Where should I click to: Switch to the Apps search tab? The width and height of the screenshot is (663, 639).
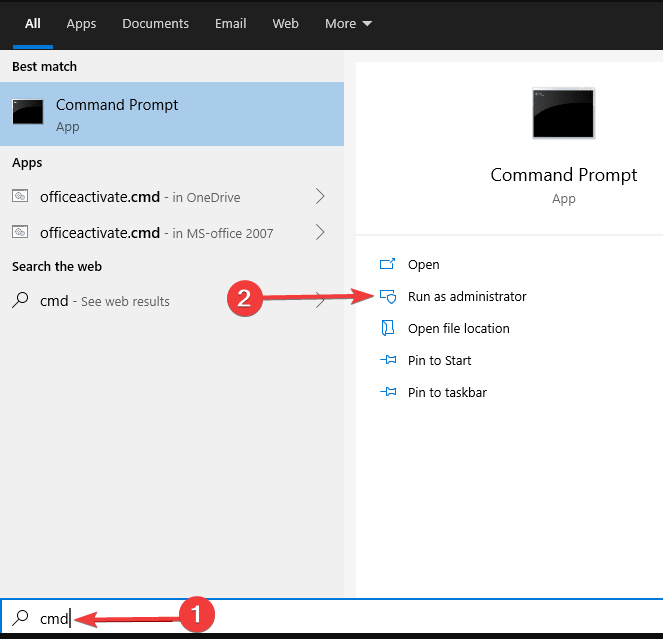[81, 24]
